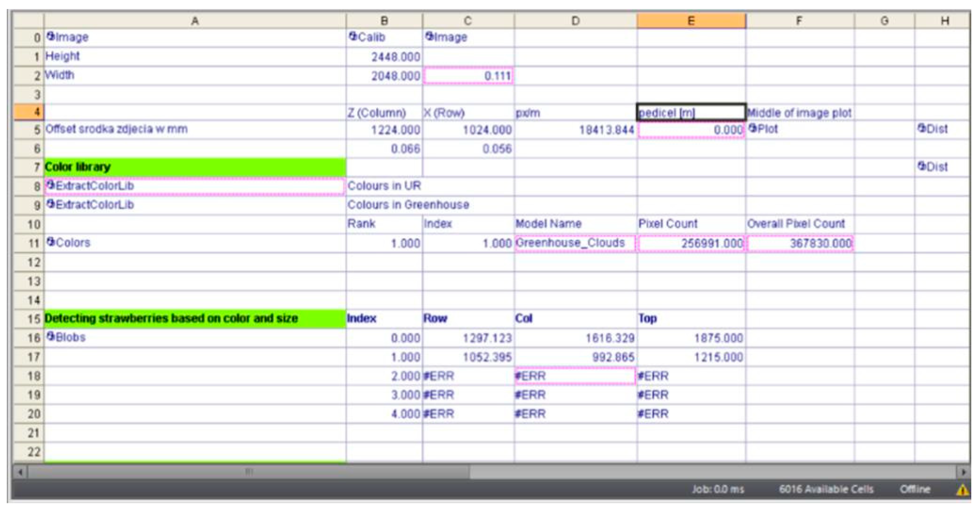Image resolution: width=980 pixels, height=509 pixels.
Task: Click the Detecting strawberries header cell
Action: [x=194, y=318]
